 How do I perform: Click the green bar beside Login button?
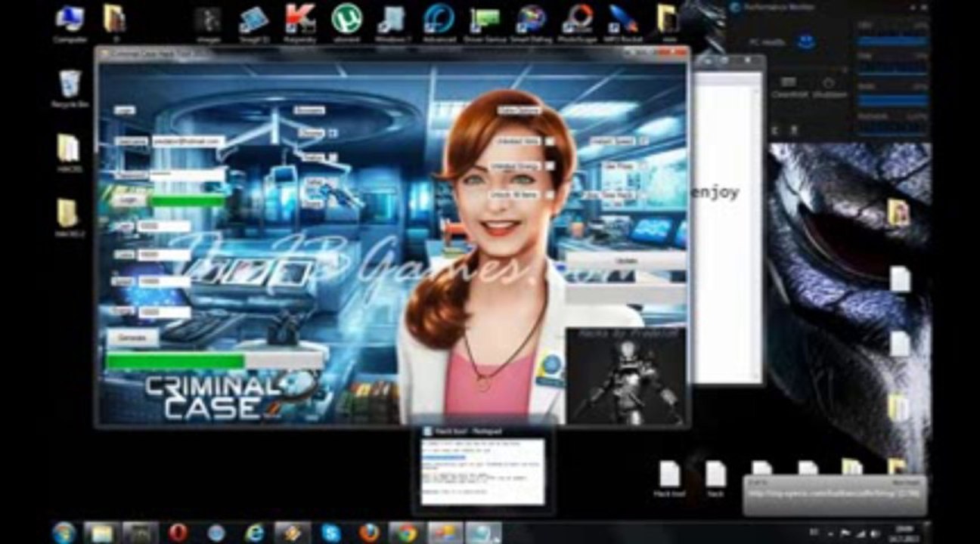189,201
